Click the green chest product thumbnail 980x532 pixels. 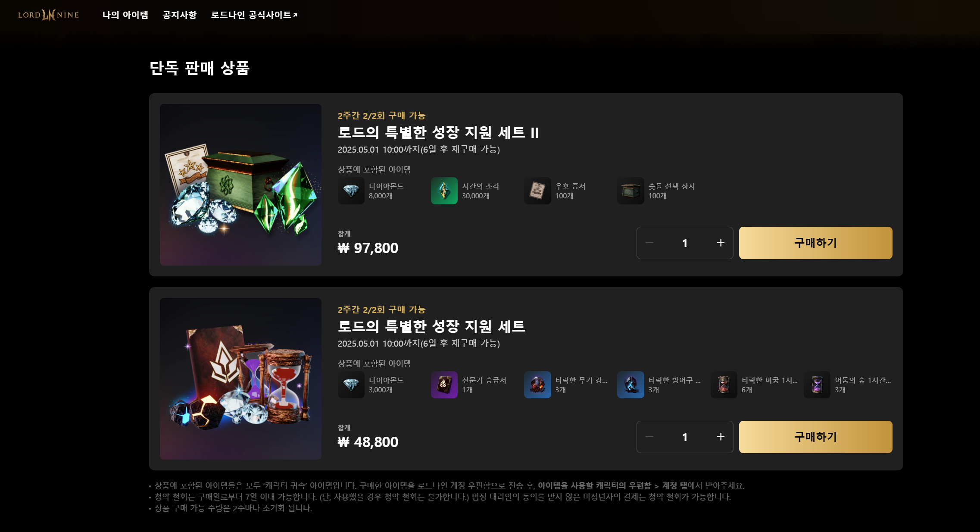pos(240,185)
